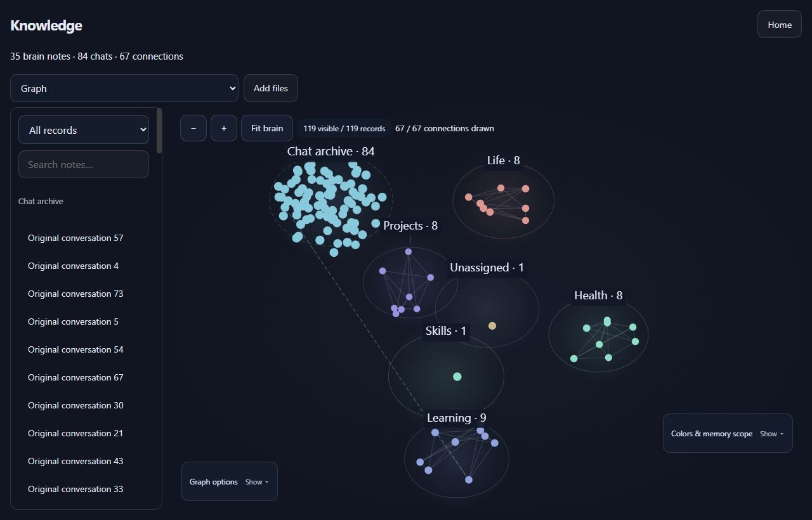Show Colors & memory scope panel

(x=728, y=434)
